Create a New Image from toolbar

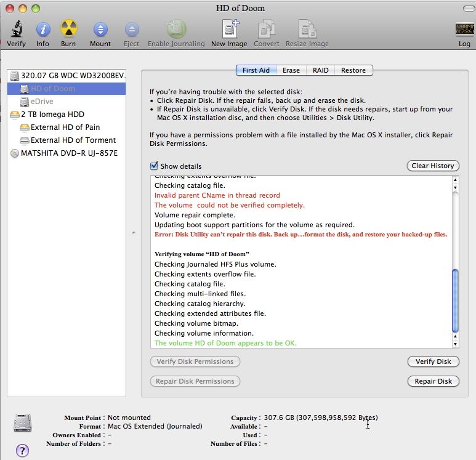coord(230,29)
